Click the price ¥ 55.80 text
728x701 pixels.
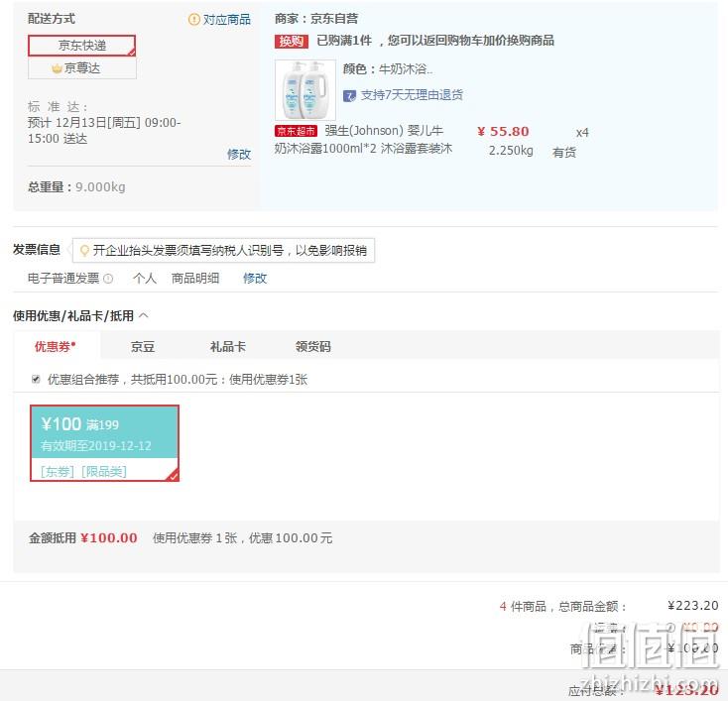coord(503,132)
